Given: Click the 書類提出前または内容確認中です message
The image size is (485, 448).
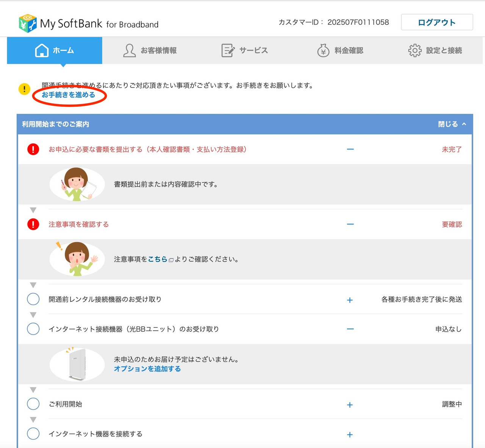Looking at the screenshot, I should [166, 184].
